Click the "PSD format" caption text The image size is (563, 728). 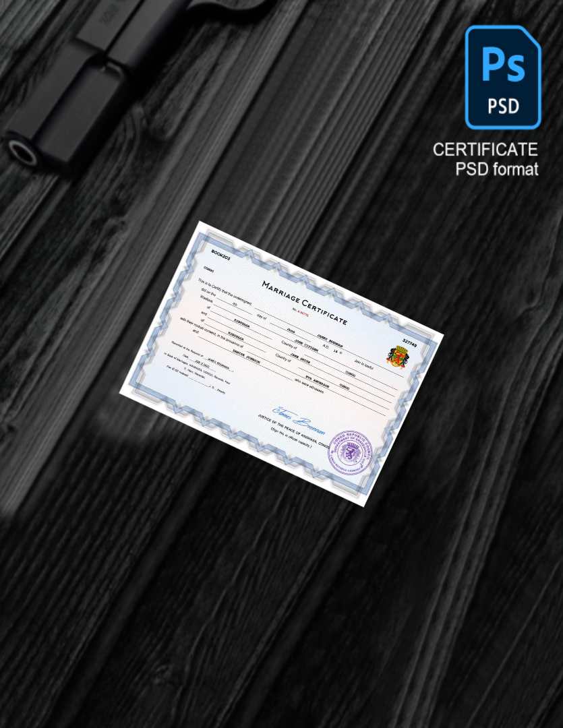click(496, 169)
